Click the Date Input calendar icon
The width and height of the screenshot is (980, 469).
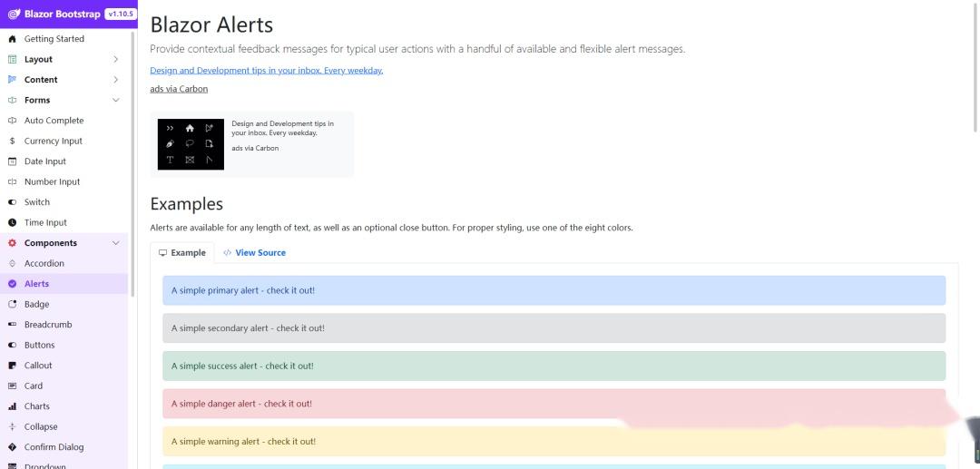[13, 161]
